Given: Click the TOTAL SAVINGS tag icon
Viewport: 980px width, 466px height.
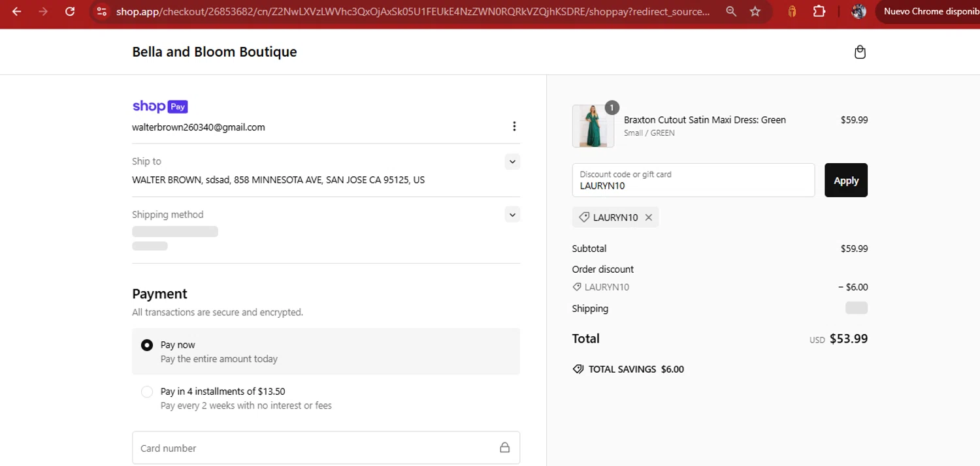Looking at the screenshot, I should click(578, 369).
